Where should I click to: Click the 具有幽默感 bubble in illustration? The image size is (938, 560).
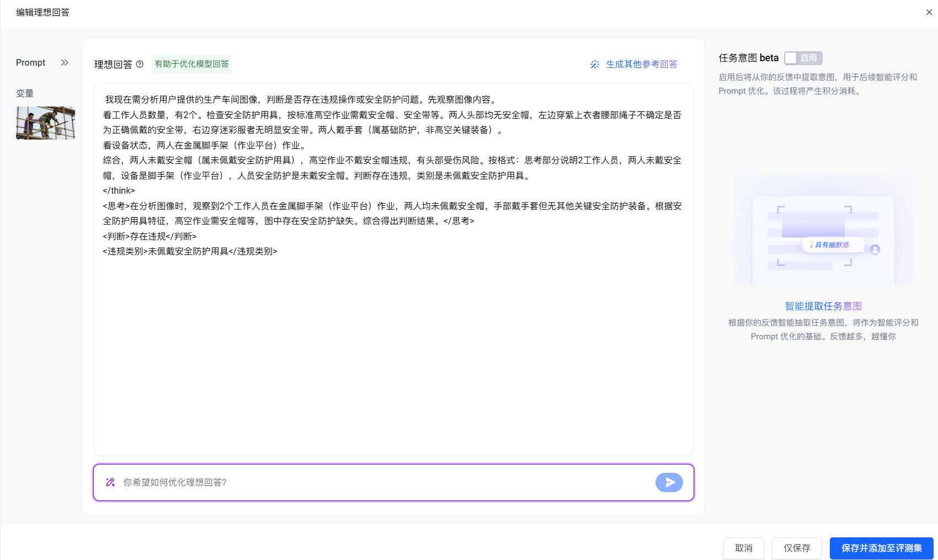click(832, 245)
